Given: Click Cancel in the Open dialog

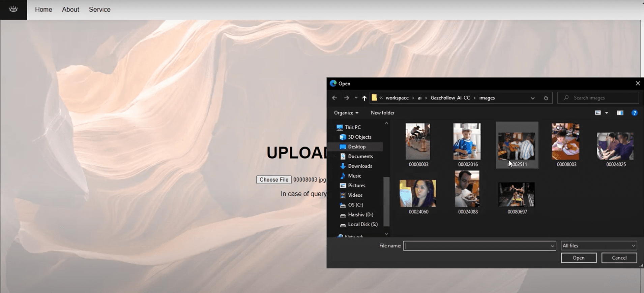Looking at the screenshot, I should pos(619,258).
